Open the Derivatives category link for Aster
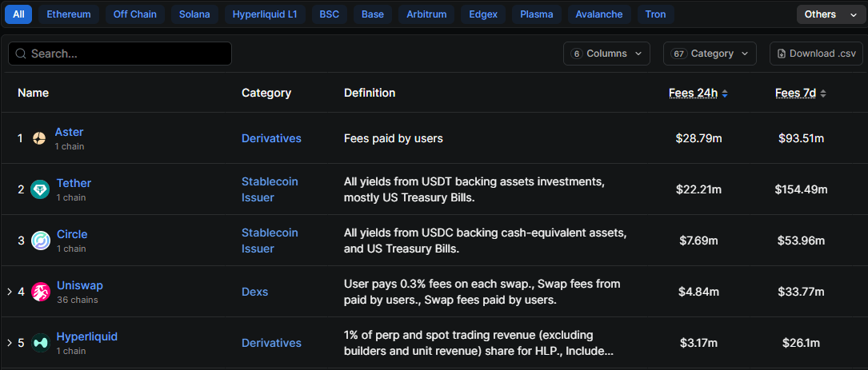This screenshot has height=370, width=868. click(x=271, y=138)
